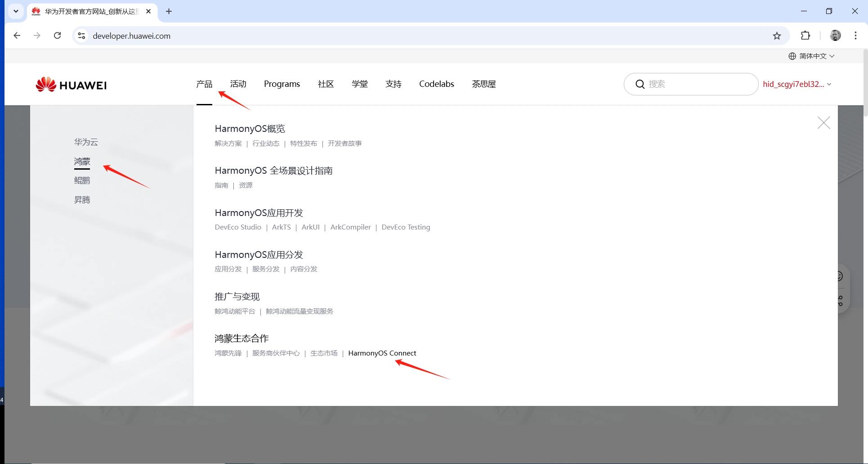Open HarmonyOS概览 heading link
Image resolution: width=868 pixels, height=464 pixels.
click(250, 129)
